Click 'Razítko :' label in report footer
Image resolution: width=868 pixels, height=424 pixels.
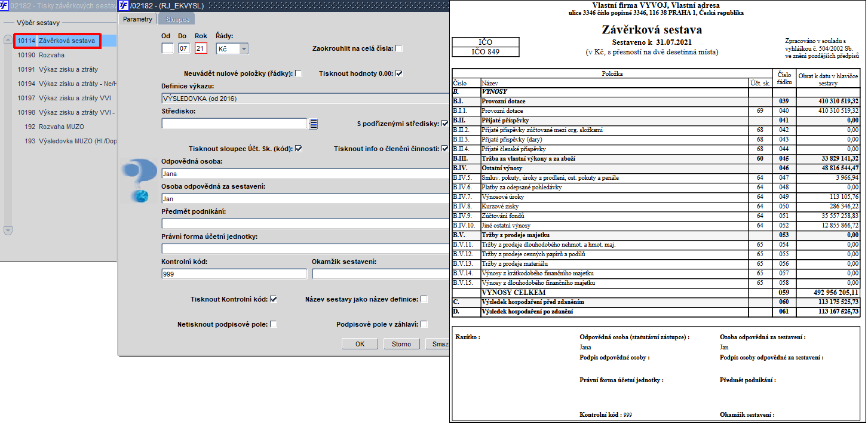[468, 337]
